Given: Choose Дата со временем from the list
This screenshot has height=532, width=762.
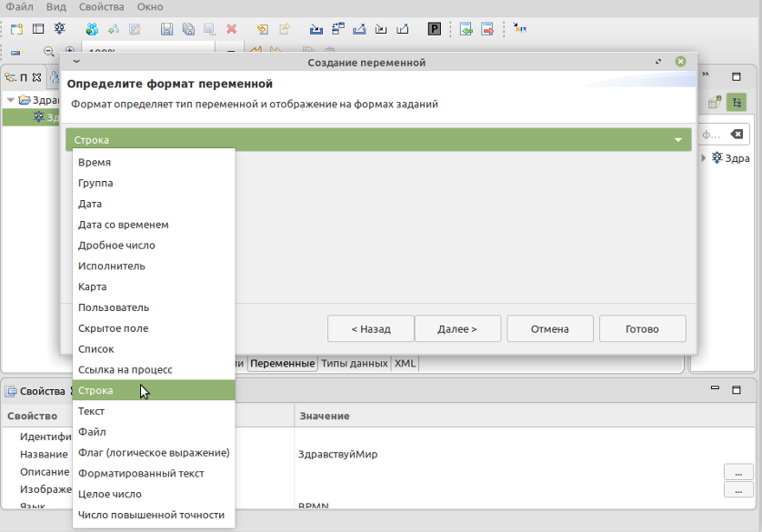Looking at the screenshot, I should point(154,225).
